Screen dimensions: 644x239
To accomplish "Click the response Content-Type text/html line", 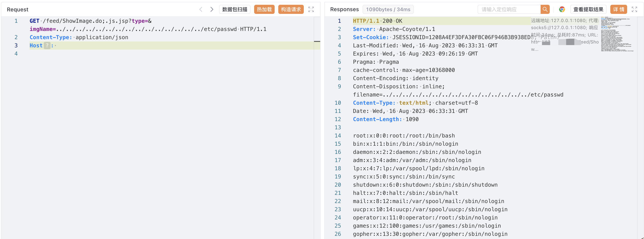I will click(x=415, y=103).
